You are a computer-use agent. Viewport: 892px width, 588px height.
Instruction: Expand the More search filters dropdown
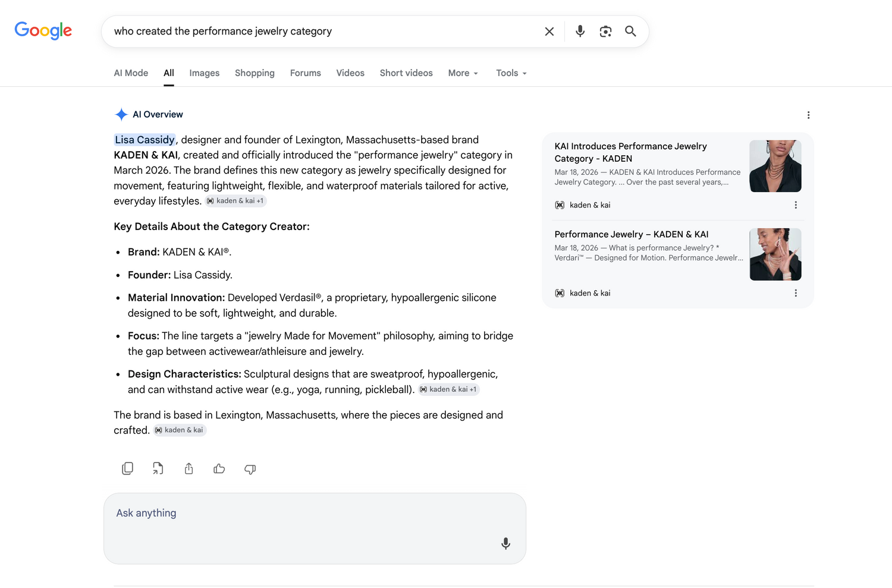pos(463,73)
